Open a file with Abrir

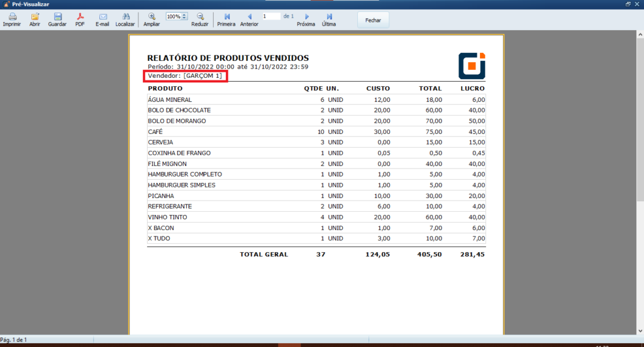tap(35, 18)
